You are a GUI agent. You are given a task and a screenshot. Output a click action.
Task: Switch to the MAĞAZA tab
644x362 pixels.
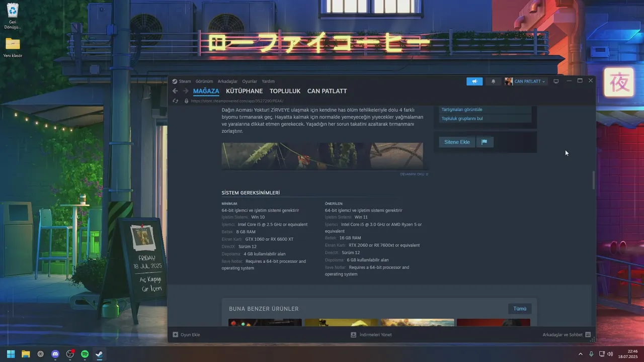coord(206,91)
